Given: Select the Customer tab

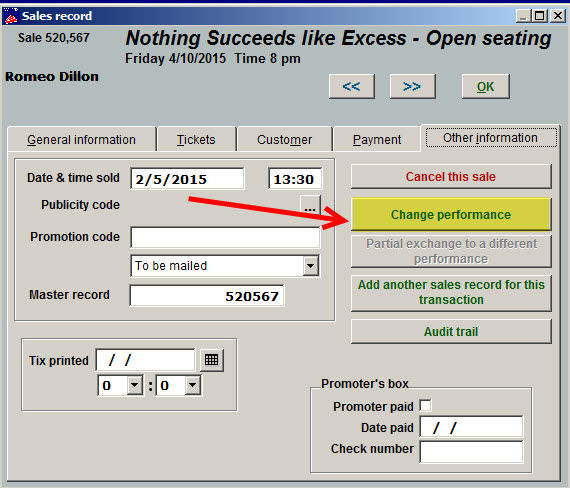Looking at the screenshot, I should (x=284, y=140).
